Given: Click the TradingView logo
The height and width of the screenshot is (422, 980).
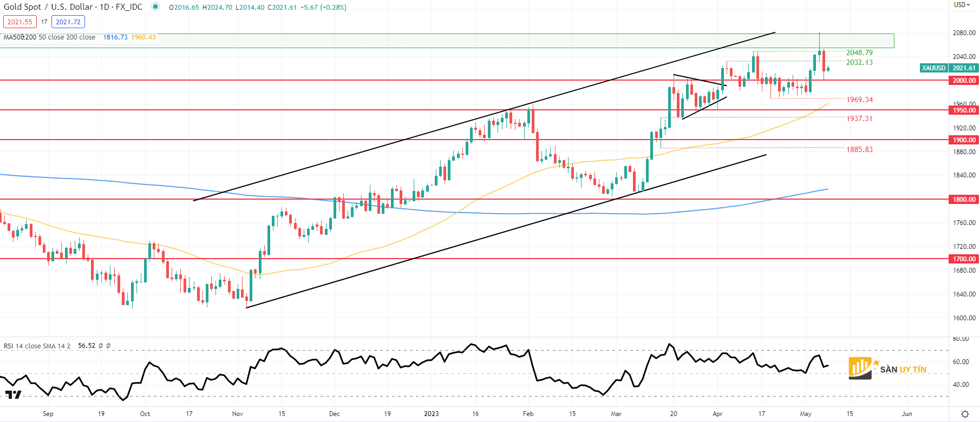Looking at the screenshot, I should (x=13, y=394).
